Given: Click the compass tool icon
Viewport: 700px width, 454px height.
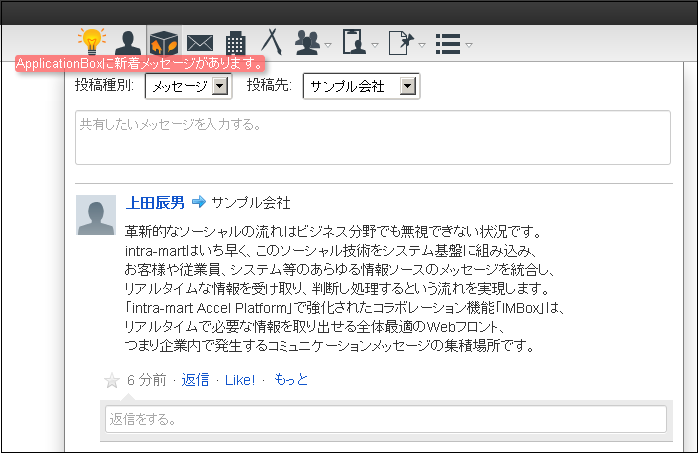Looking at the screenshot, I should 271,42.
